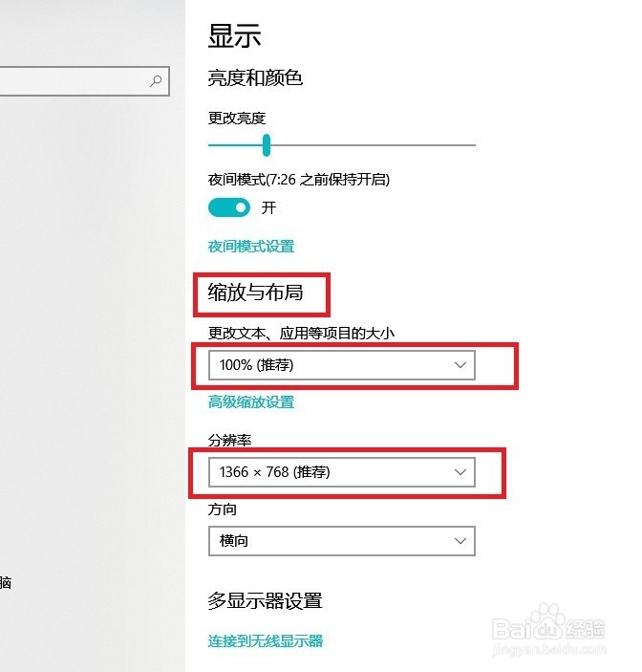
Task: Open 高级缩放设置 link
Action: pyautogui.click(x=251, y=402)
